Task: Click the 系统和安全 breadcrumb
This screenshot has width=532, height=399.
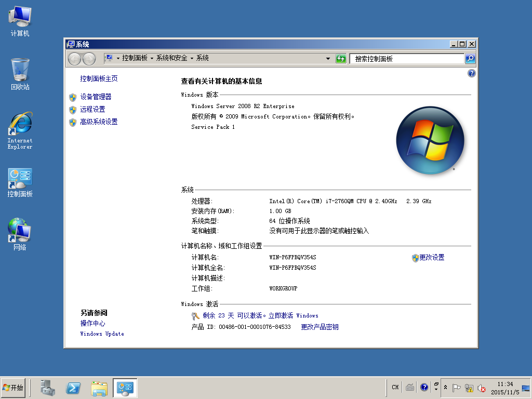Action: click(x=171, y=58)
